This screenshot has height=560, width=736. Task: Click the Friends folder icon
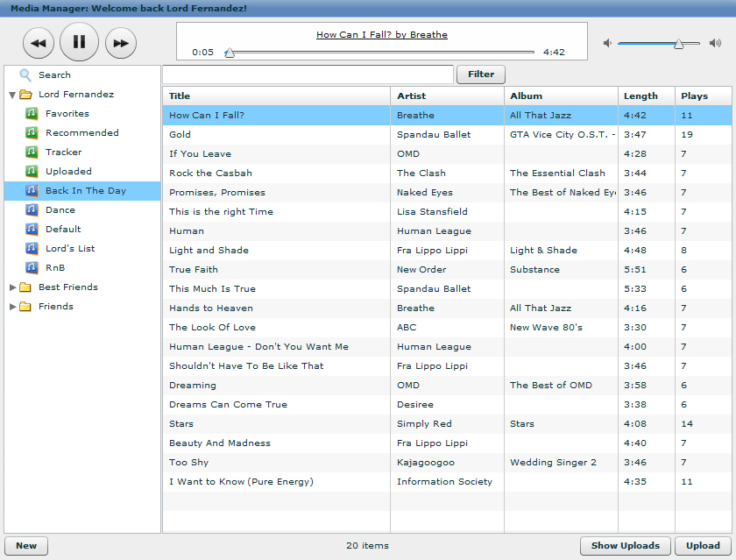(25, 307)
